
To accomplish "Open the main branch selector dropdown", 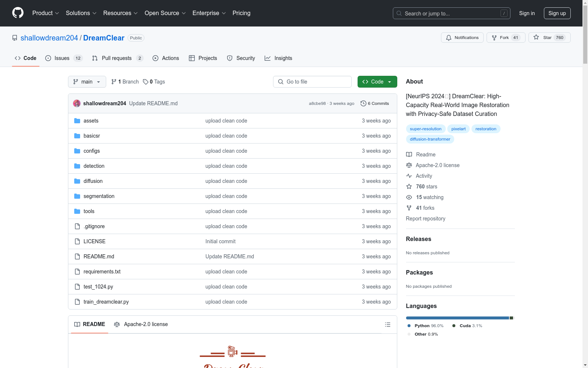I will pos(87,82).
